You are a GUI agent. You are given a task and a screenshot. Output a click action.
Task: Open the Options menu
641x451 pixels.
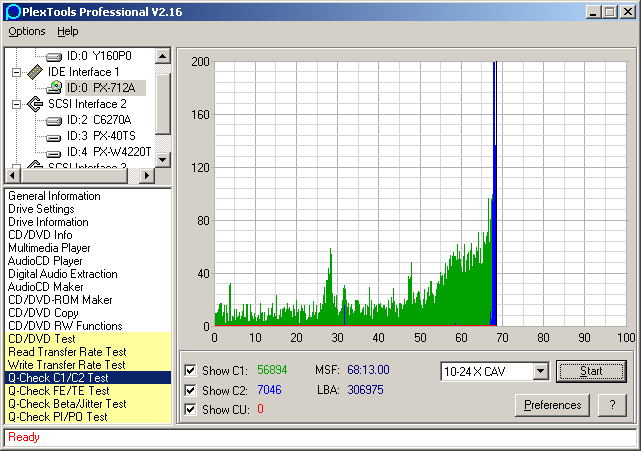(x=27, y=31)
